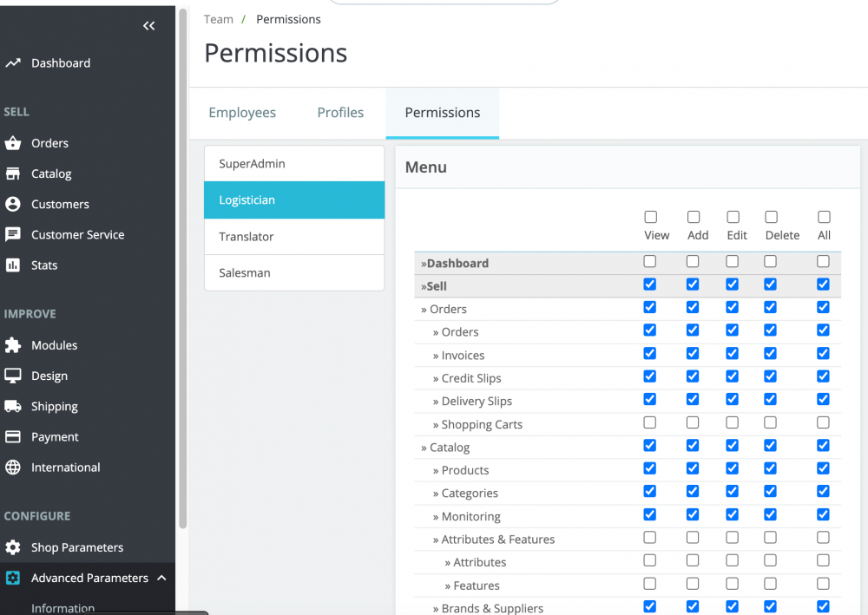Click the Customer Service chat icon
Image resolution: width=868 pixels, height=615 pixels.
click(13, 234)
